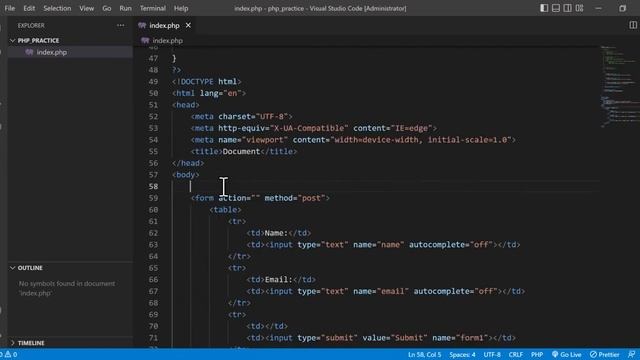The width and height of the screenshot is (640, 360).
Task: Click the <table> tag on line 60
Action: (225, 209)
